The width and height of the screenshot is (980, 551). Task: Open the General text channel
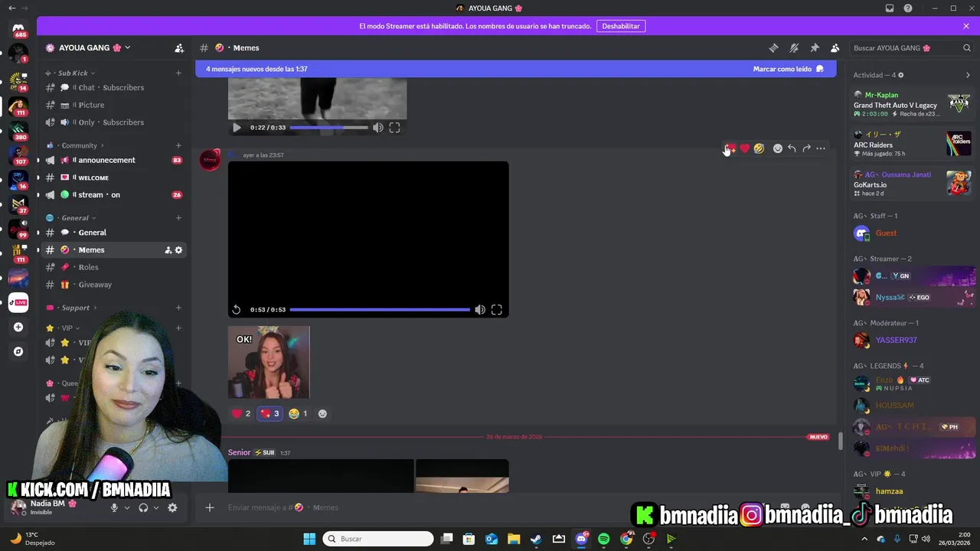pos(113,233)
